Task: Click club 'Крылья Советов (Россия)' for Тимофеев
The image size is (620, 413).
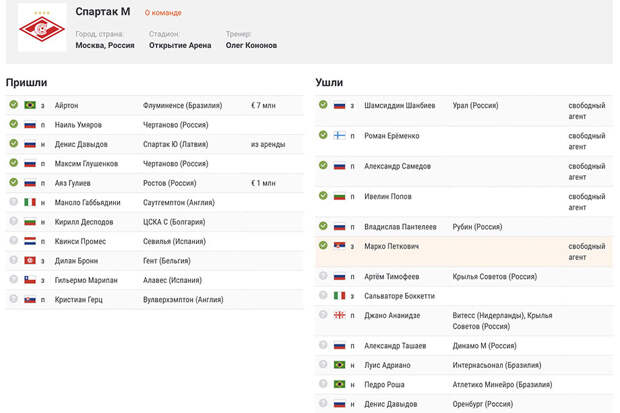Action: pyautogui.click(x=495, y=277)
